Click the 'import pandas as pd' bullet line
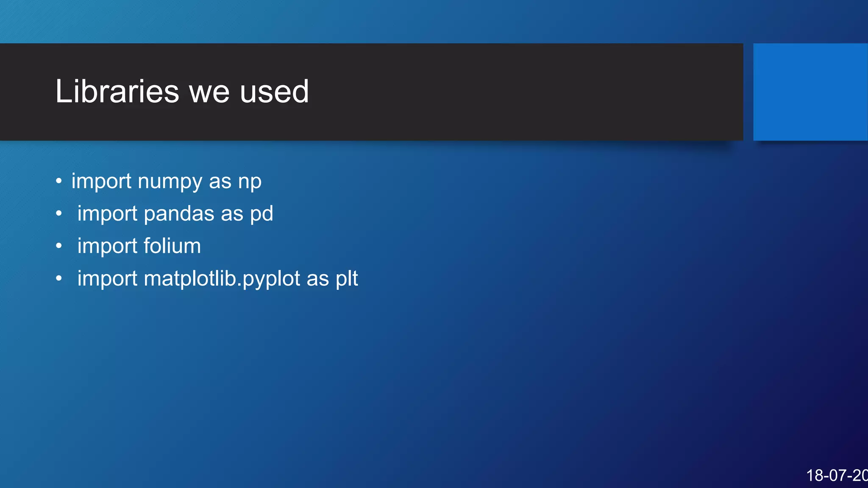Image resolution: width=868 pixels, height=488 pixels. 175,214
